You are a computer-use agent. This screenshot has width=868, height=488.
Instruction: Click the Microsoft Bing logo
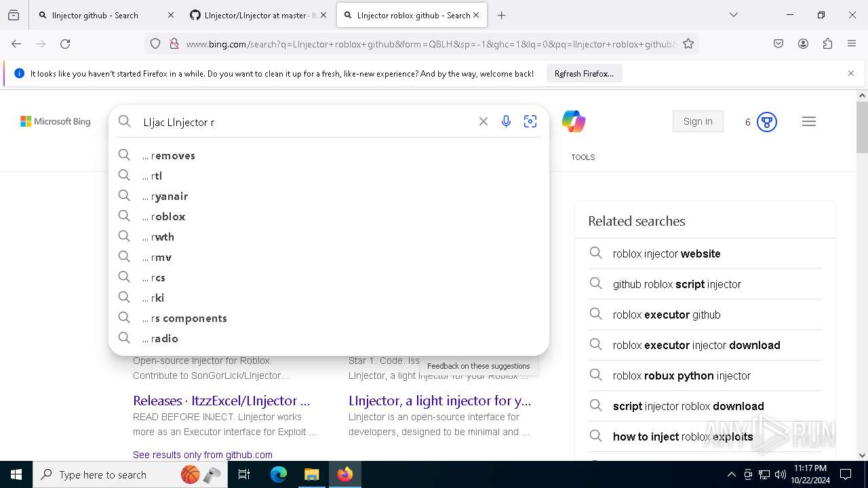pyautogui.click(x=56, y=121)
